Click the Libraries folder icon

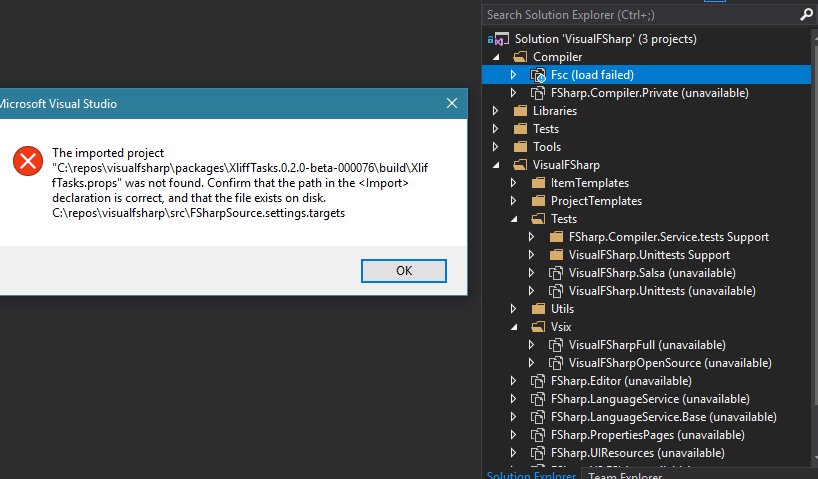pyautogui.click(x=520, y=111)
